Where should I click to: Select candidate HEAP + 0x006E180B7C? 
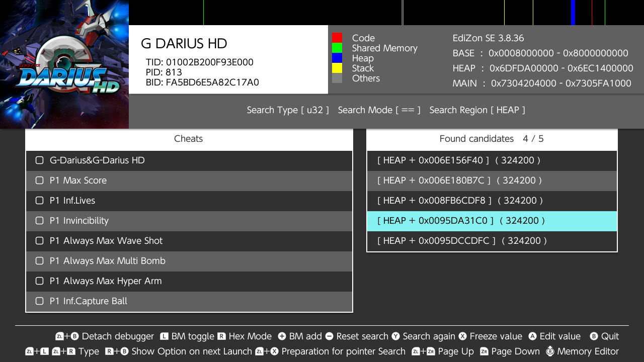(x=492, y=180)
